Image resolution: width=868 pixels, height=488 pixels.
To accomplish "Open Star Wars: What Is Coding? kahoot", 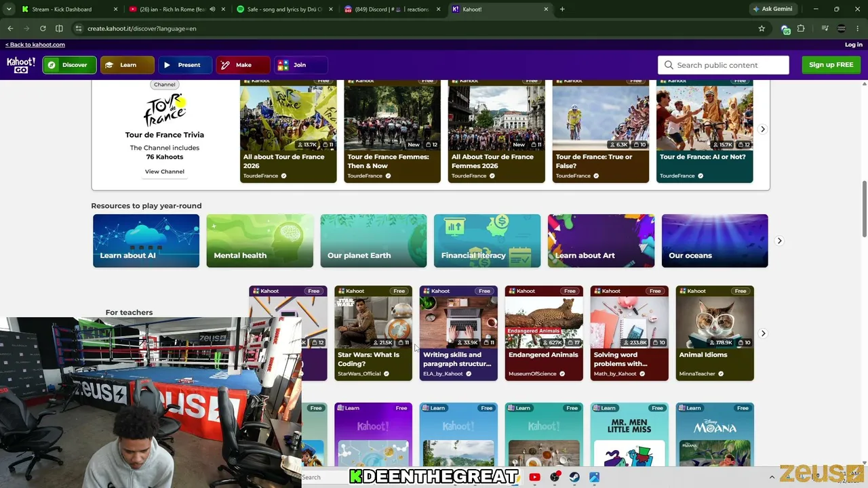I will (373, 333).
